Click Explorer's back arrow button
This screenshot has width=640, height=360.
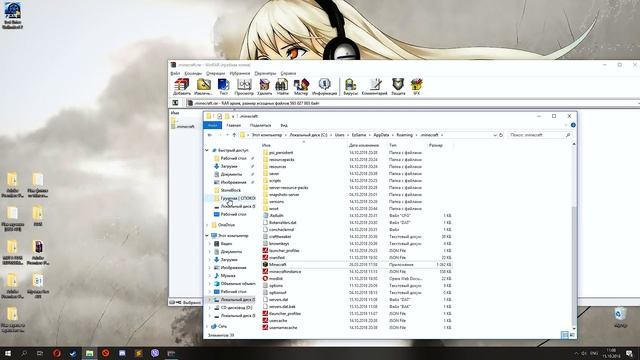[210, 135]
